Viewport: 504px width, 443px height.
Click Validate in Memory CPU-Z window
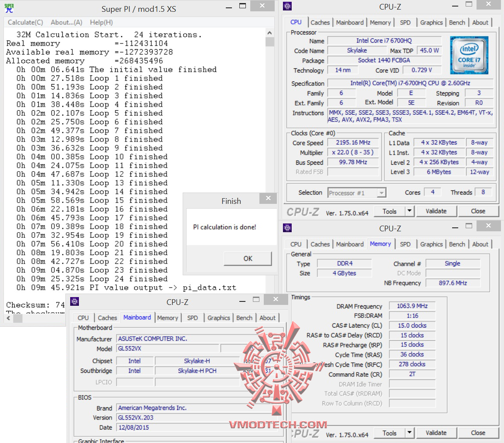click(x=436, y=433)
